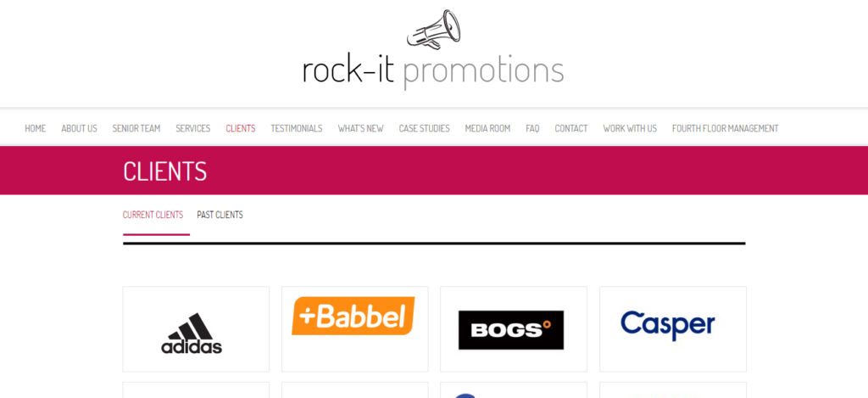This screenshot has width=868, height=398.
Task: Visit Fourth Floor Management link
Action: click(x=726, y=129)
